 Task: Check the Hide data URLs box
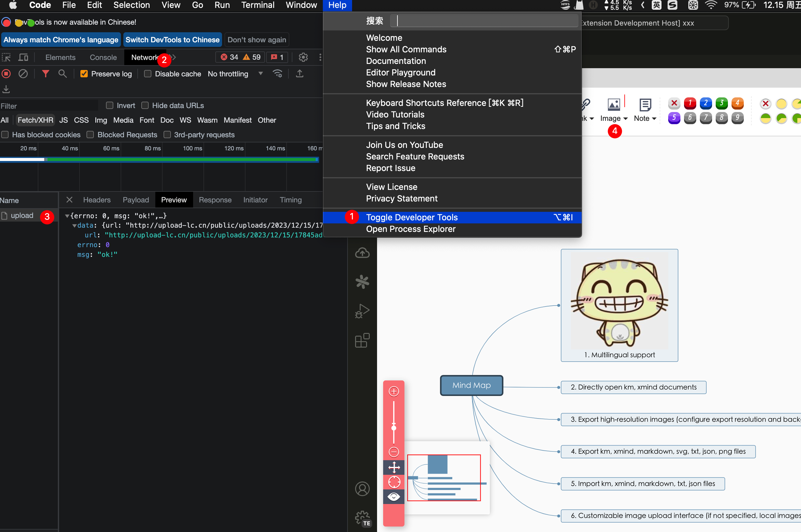(x=145, y=106)
